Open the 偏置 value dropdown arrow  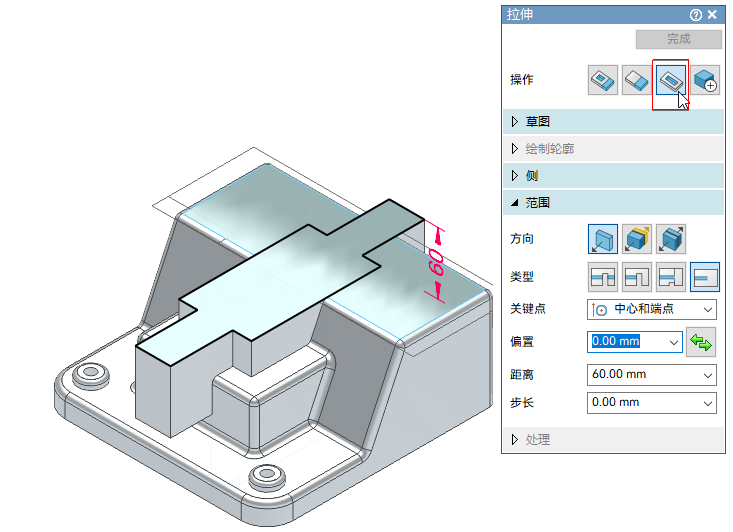click(x=674, y=342)
